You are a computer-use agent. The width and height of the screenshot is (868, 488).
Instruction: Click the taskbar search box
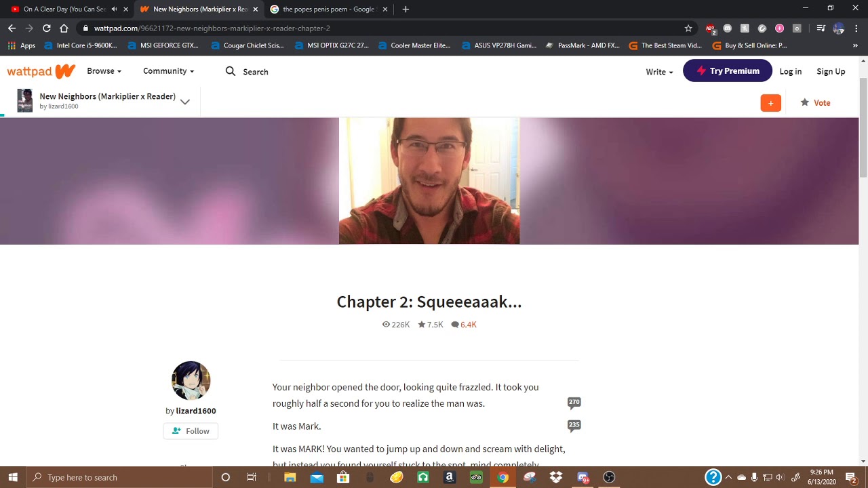[121, 477]
